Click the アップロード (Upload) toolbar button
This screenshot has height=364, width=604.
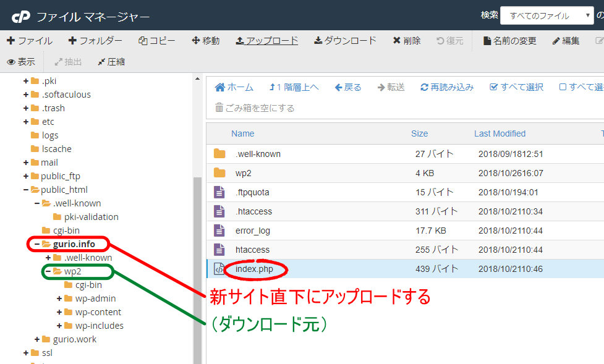pos(267,41)
